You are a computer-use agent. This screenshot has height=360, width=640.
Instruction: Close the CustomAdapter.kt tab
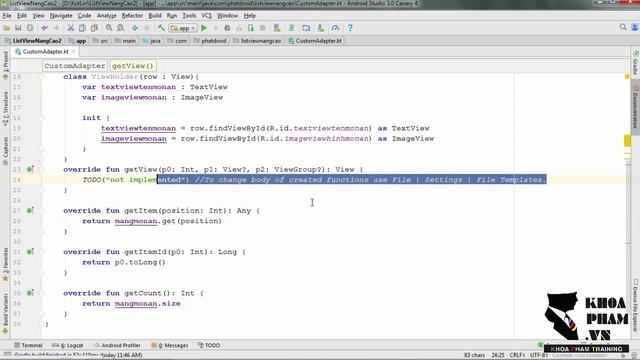(73, 52)
